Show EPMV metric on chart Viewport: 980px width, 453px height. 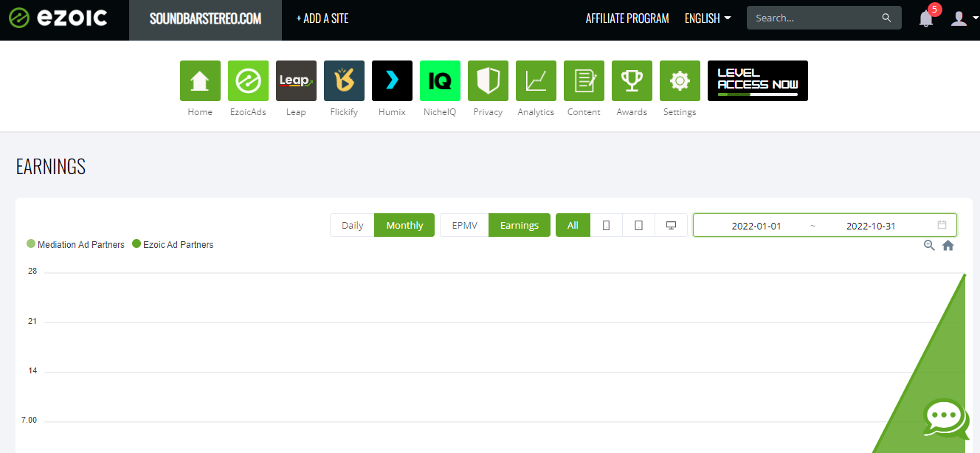464,225
